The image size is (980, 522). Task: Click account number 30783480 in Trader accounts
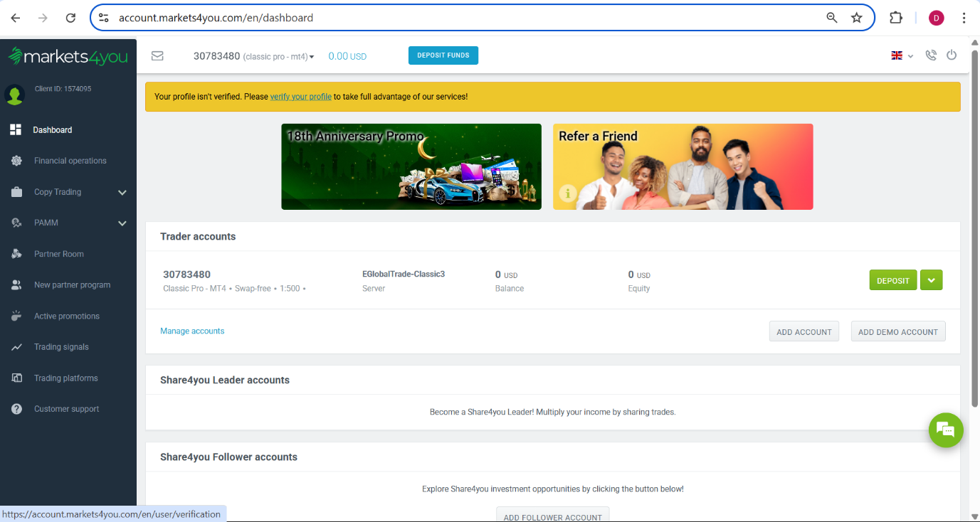coord(186,275)
